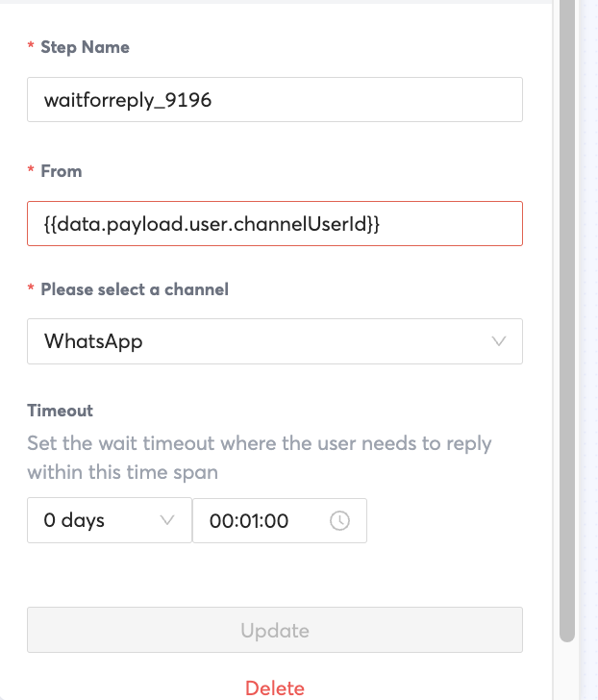Click the required asterisk beside From
This screenshot has height=700, width=598.
(x=31, y=171)
